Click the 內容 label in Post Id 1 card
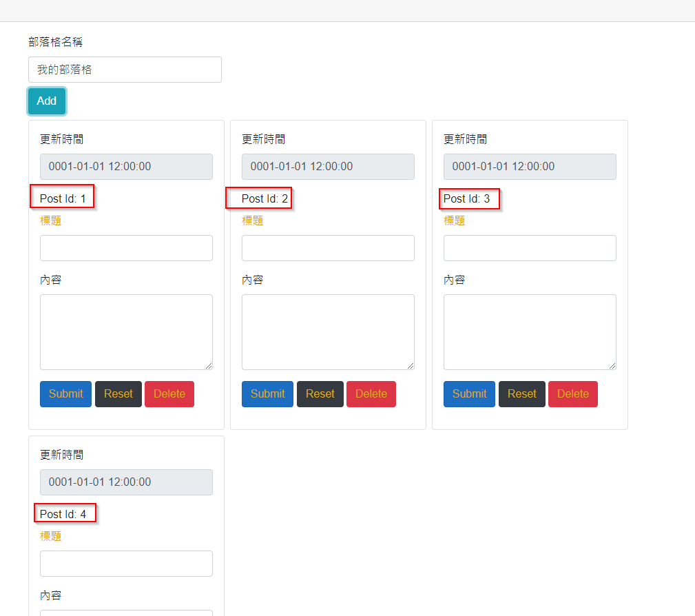 click(x=50, y=280)
